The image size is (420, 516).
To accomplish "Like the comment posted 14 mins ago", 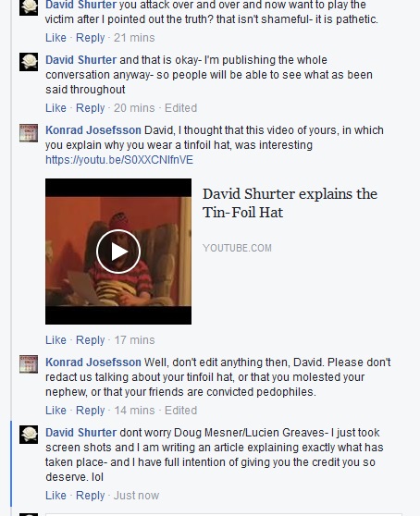I will point(56,411).
